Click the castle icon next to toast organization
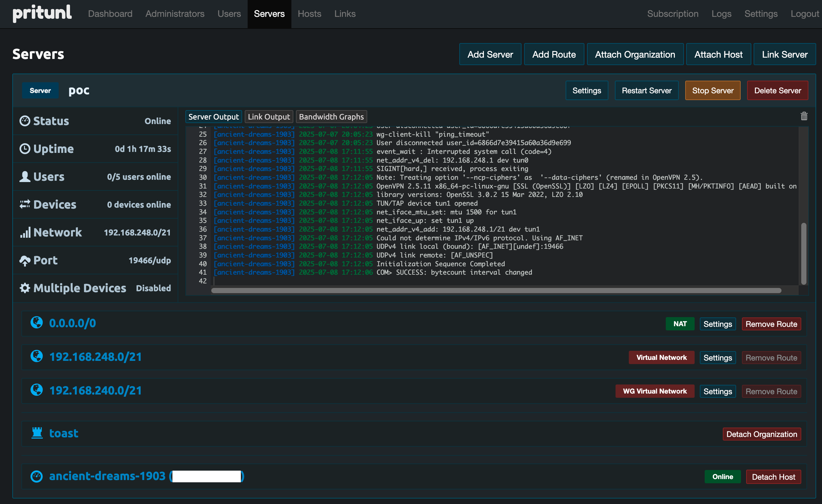822x504 pixels. tap(37, 433)
